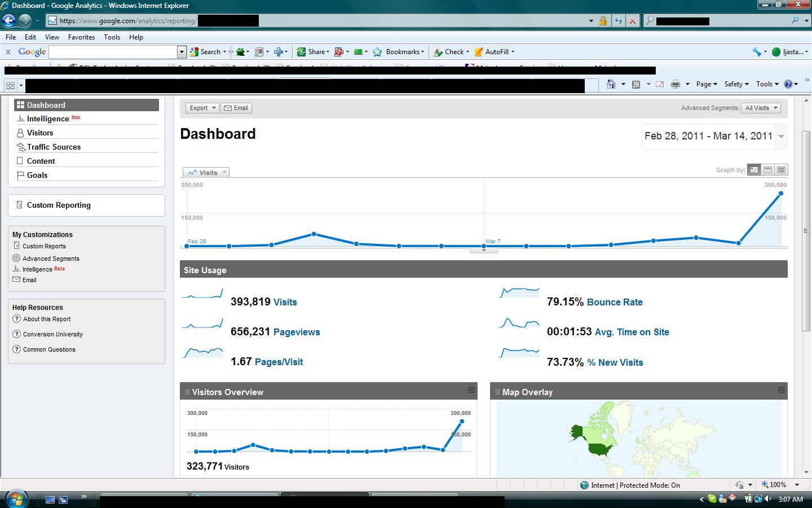Click the Google Toolbar wrench settings icon
812x508 pixels.
757,52
